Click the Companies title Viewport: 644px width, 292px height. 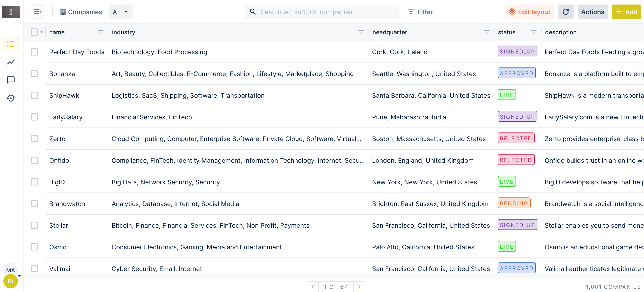(85, 12)
